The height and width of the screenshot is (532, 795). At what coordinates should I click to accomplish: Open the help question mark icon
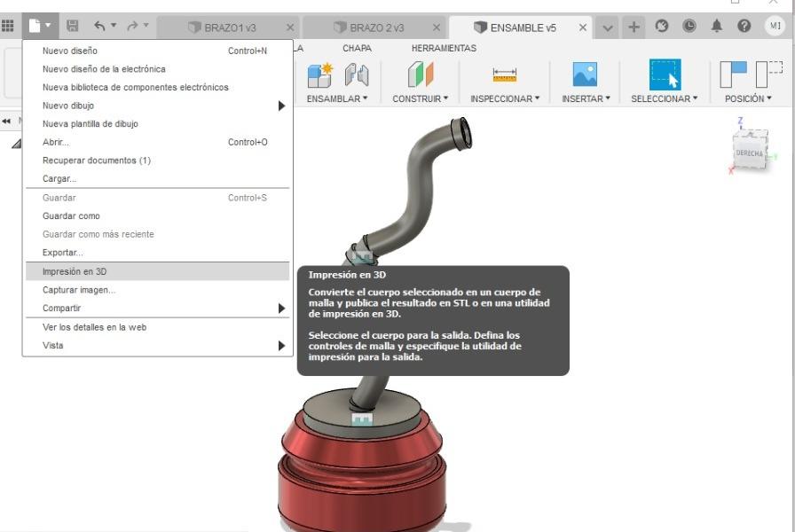pyautogui.click(x=744, y=26)
